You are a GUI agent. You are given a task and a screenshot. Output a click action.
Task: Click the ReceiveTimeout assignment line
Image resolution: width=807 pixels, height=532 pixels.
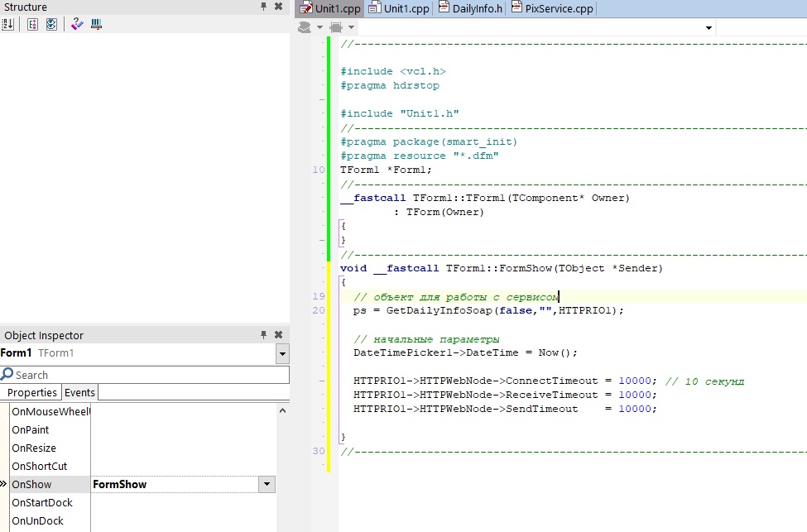tap(505, 395)
